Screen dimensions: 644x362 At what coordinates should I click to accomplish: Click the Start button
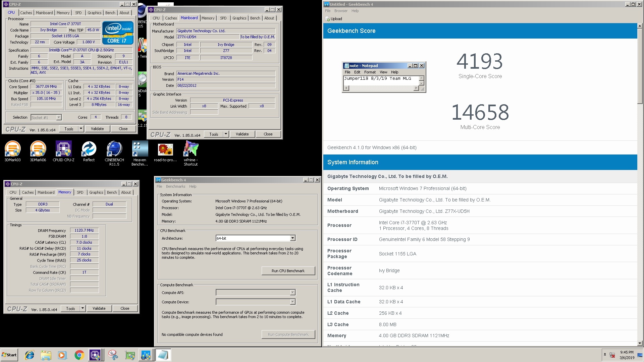(9, 355)
